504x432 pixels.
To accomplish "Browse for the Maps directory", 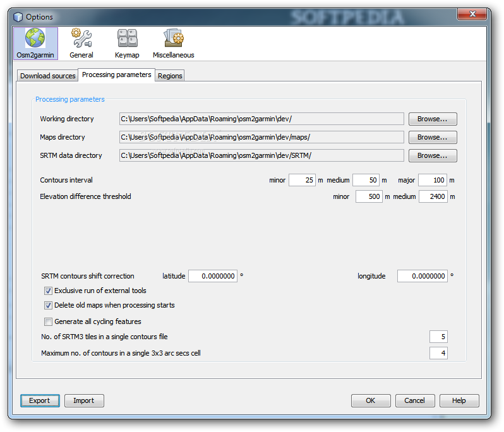I will click(433, 137).
